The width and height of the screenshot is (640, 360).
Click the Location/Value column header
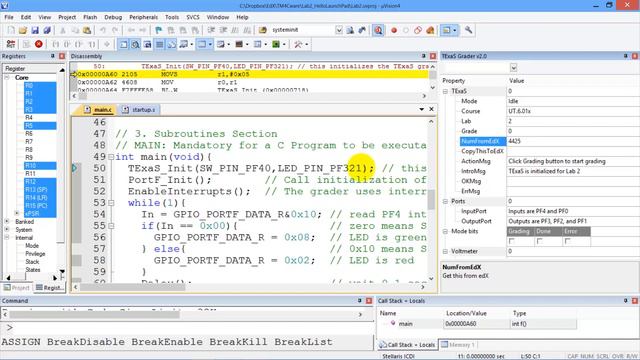[466, 313]
